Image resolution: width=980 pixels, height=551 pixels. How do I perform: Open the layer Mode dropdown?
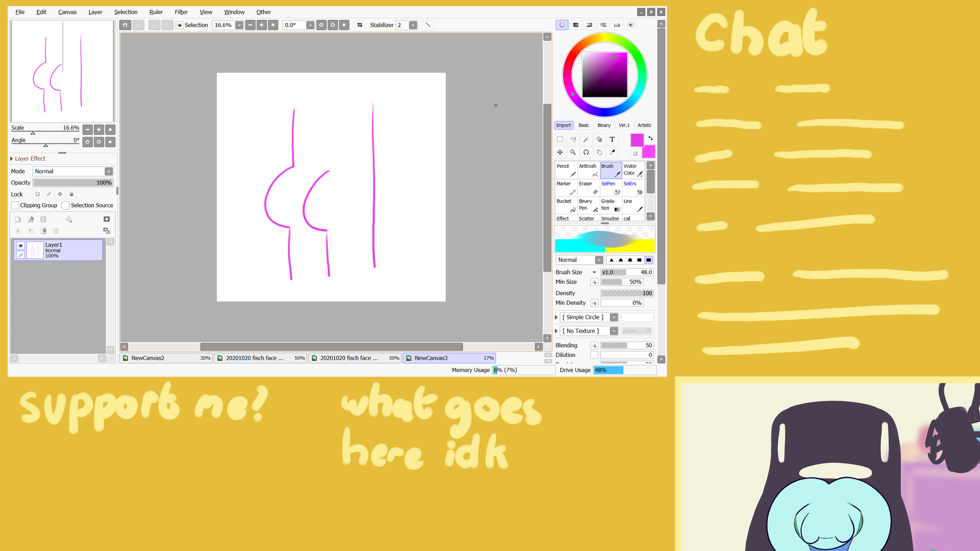click(108, 171)
